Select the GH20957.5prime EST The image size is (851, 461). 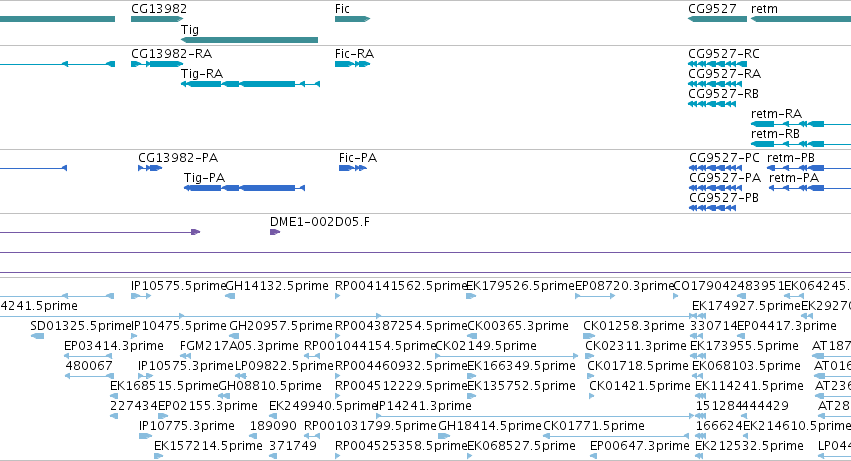point(234,336)
